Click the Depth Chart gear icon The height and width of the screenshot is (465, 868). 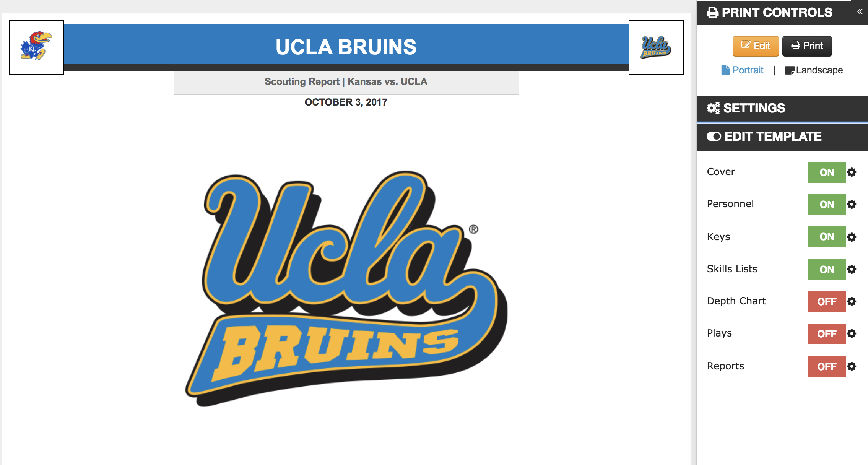(x=852, y=301)
